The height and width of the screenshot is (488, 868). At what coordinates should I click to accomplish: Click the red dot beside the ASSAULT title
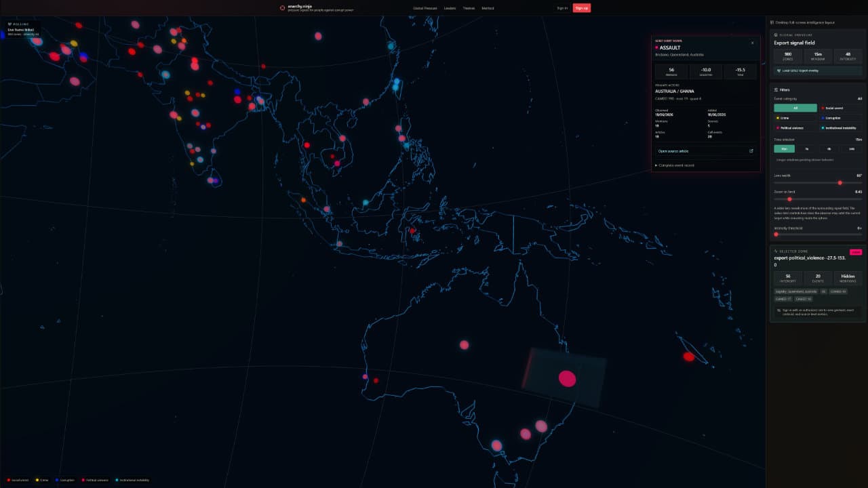[657, 47]
